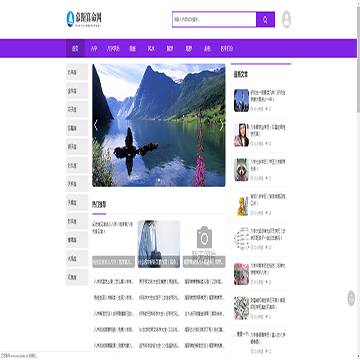Screen dimensions: 360x360
Task: Open the pink collage article thumbnail
Action: [241, 274]
